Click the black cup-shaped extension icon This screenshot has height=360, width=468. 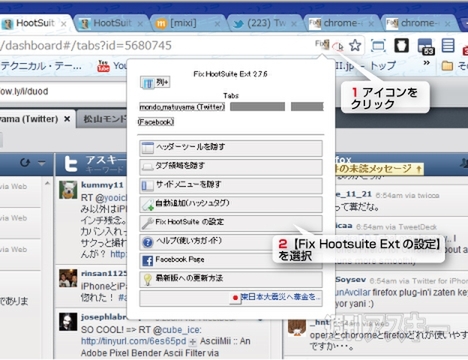click(x=401, y=45)
